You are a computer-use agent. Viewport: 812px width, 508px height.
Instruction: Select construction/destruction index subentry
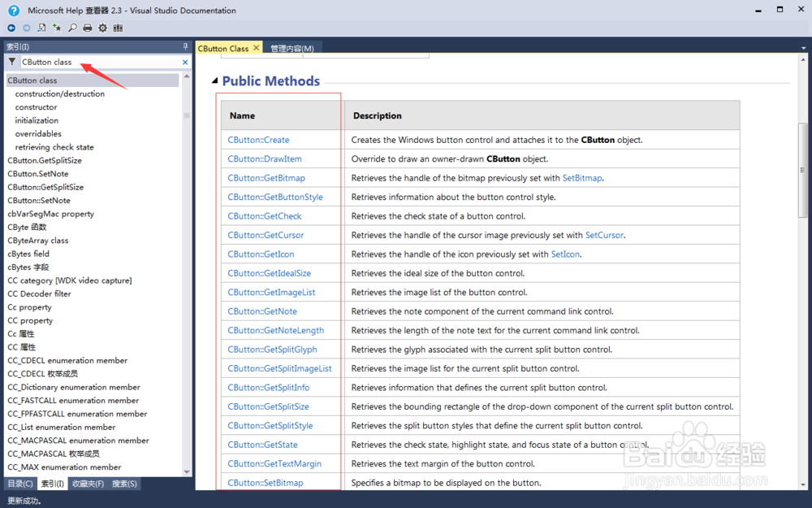pos(59,93)
